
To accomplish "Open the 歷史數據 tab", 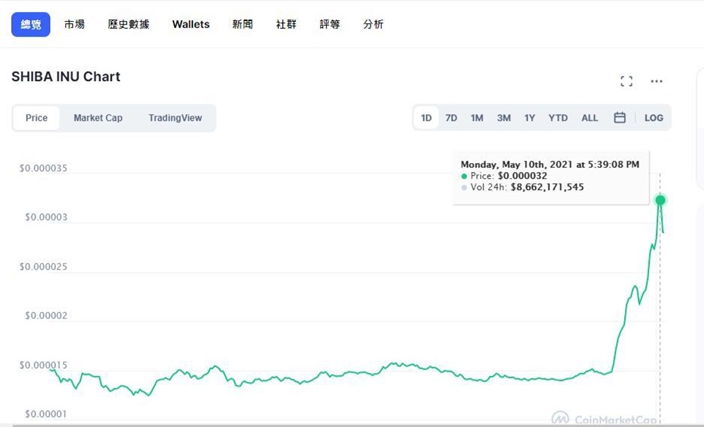I will (128, 24).
